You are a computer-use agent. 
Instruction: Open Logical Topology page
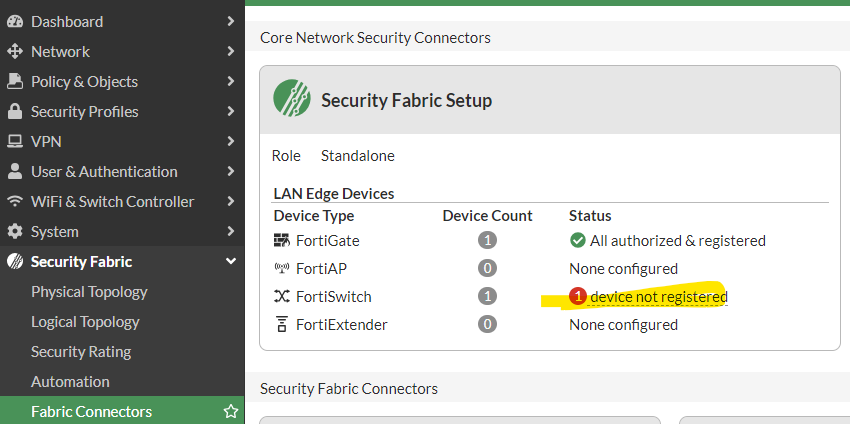85,321
